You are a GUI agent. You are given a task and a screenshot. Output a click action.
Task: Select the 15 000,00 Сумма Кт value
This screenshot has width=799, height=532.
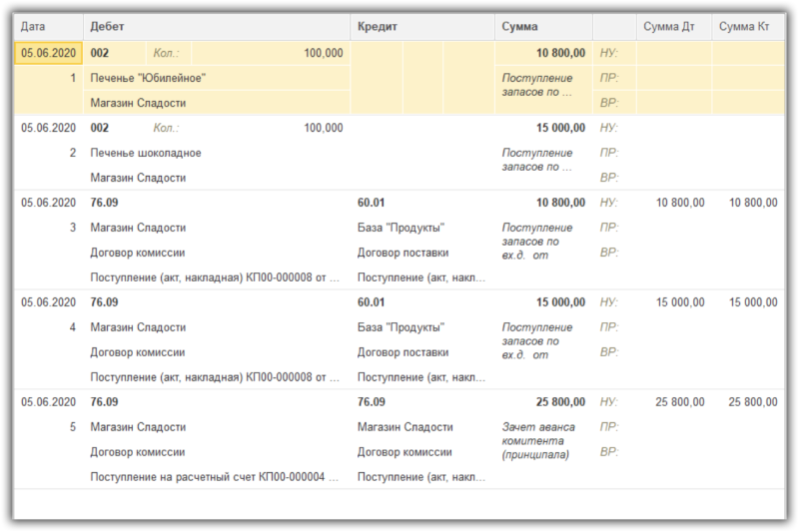coord(753,302)
